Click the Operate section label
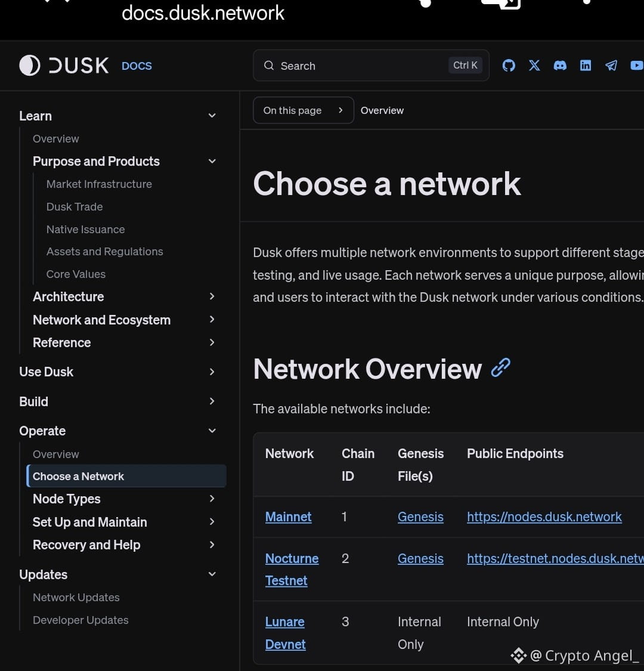Viewport: 644px width, 671px height. coord(42,431)
